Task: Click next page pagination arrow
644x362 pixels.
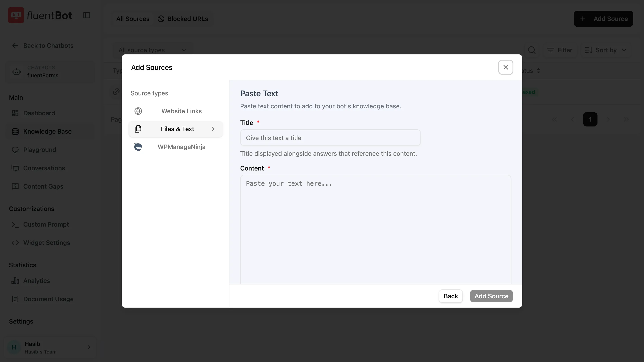Action: (x=608, y=119)
